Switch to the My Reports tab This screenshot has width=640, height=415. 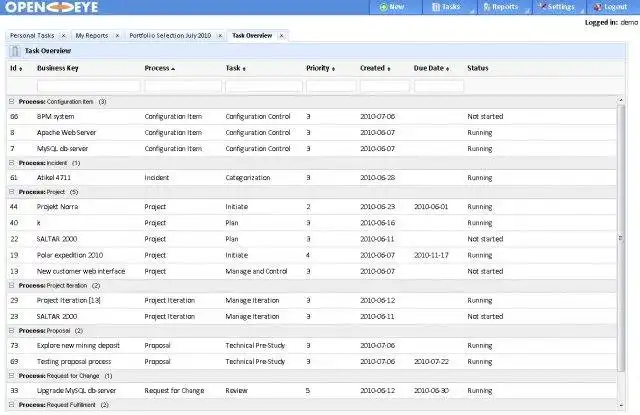(92, 36)
